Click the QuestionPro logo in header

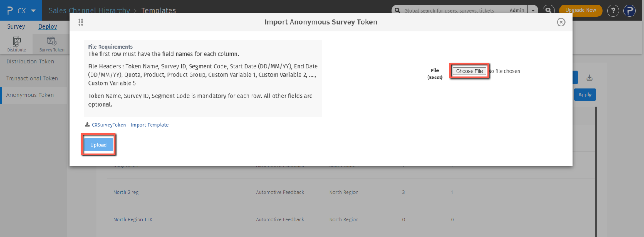[10, 10]
